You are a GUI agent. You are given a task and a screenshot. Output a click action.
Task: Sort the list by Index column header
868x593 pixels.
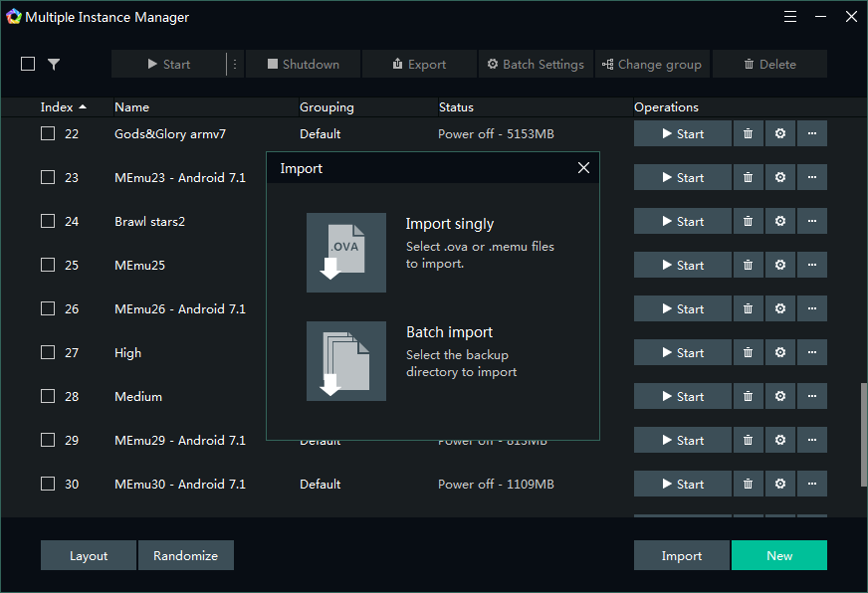tap(63, 107)
